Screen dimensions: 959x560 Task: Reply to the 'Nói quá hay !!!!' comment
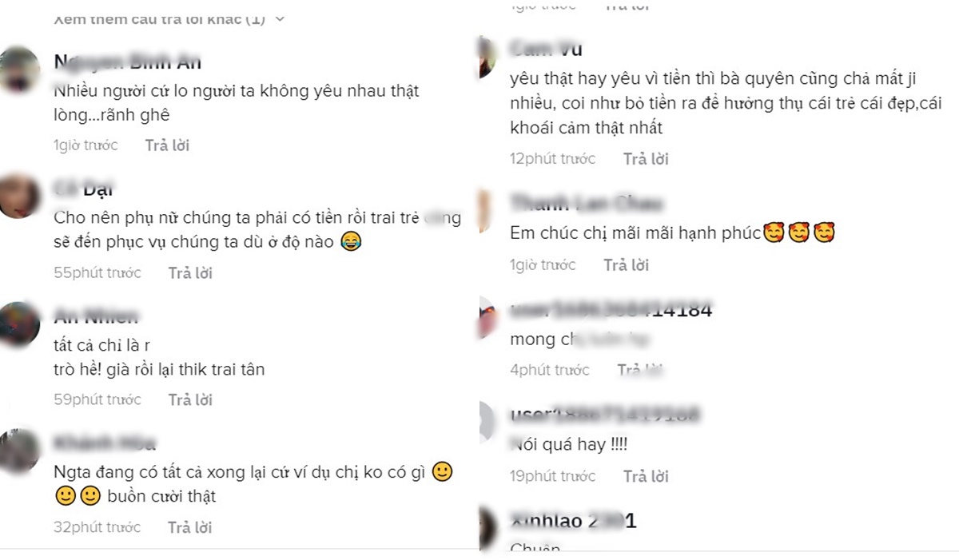(x=646, y=476)
